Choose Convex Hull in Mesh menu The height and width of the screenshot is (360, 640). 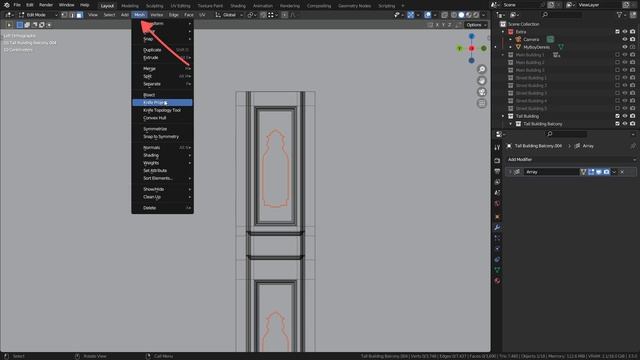[x=162, y=118]
